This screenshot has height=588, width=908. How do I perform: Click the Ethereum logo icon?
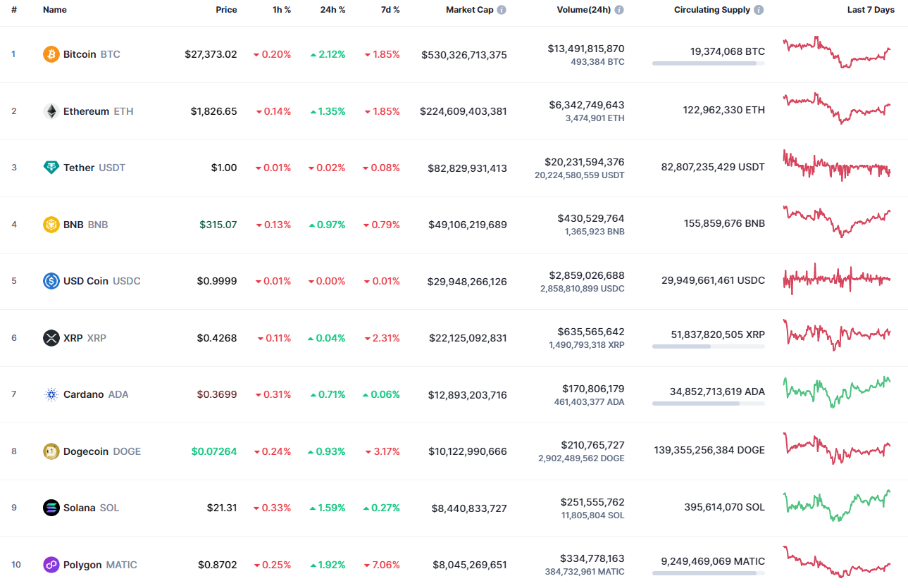click(49, 111)
